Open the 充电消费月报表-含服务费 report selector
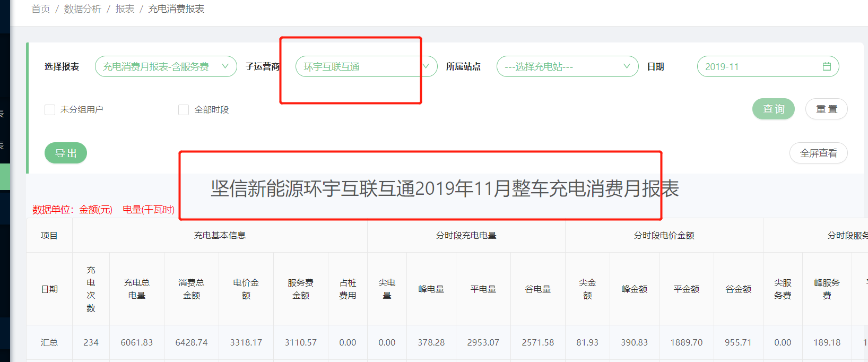This screenshot has width=868, height=362. tap(166, 66)
